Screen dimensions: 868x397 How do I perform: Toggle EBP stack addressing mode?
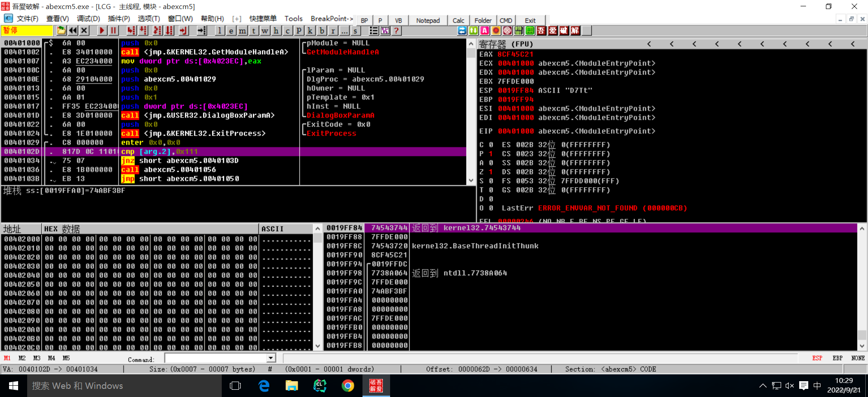pos(838,358)
